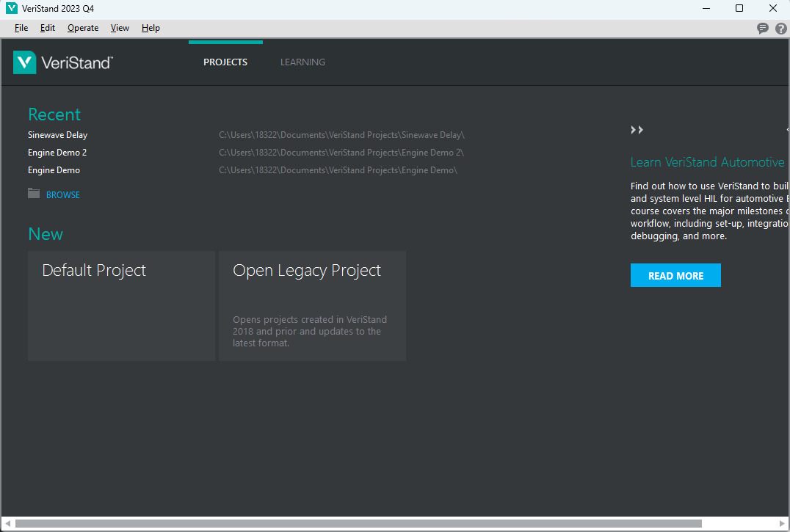Click the READ MORE button

coord(675,275)
